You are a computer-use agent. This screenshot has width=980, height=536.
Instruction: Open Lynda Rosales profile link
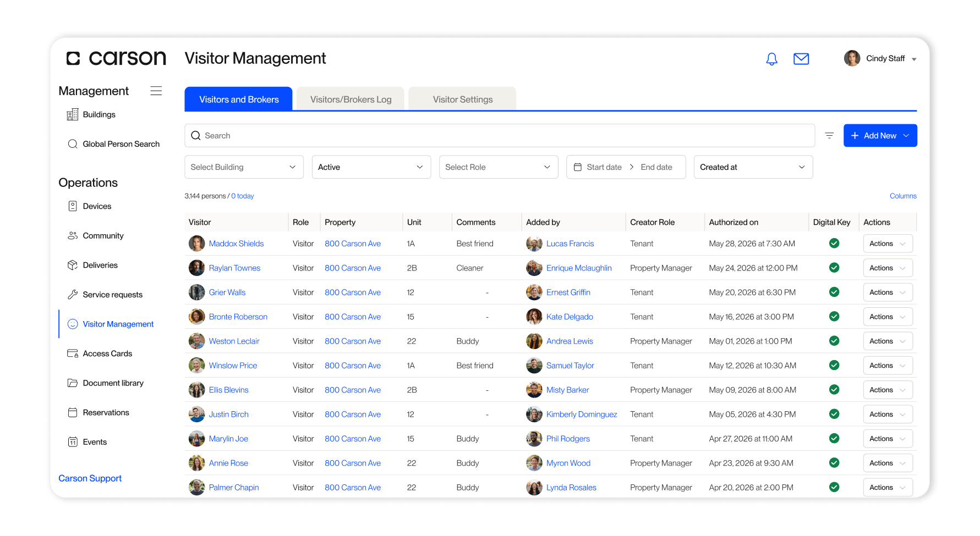point(571,488)
